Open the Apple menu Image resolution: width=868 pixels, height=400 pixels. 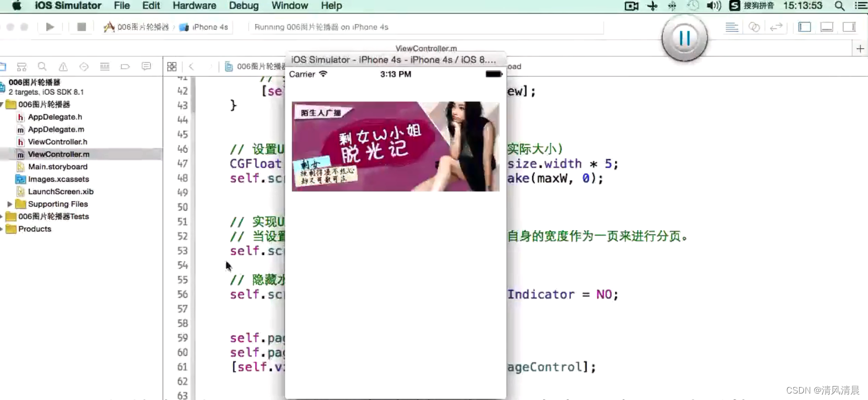[17, 6]
